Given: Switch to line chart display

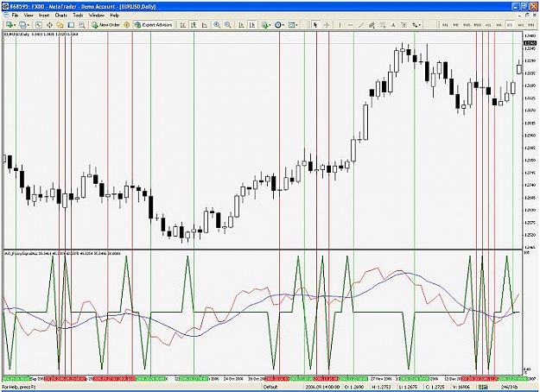Looking at the screenshot, I should pos(205,25).
